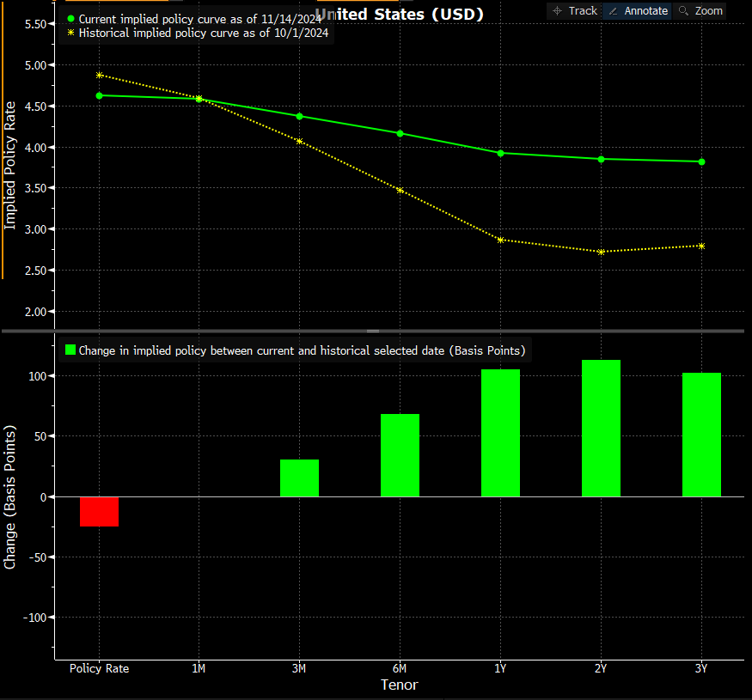Select the green current-curve point at Policy Rate
752x700 pixels.
tap(100, 96)
